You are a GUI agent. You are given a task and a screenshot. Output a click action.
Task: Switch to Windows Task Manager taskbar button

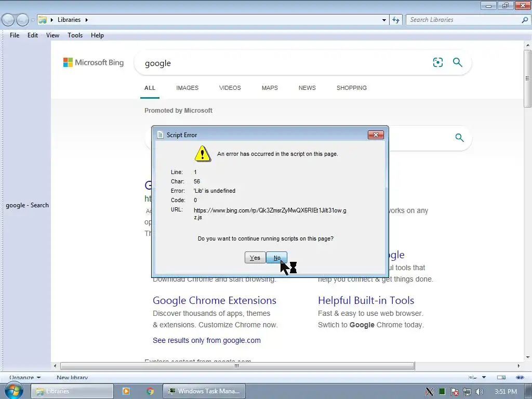(204, 391)
